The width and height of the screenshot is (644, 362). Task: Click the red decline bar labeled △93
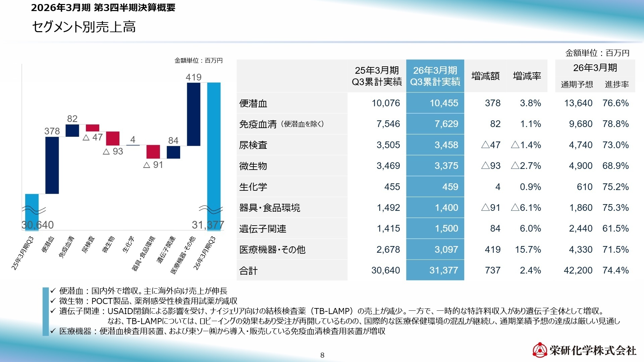113,137
